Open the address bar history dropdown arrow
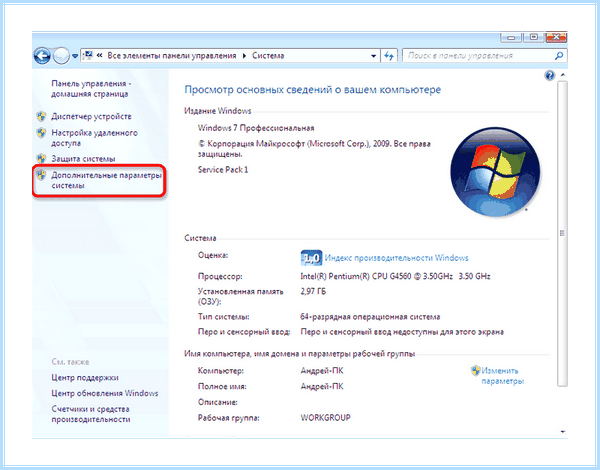600x470 pixels. click(x=373, y=56)
